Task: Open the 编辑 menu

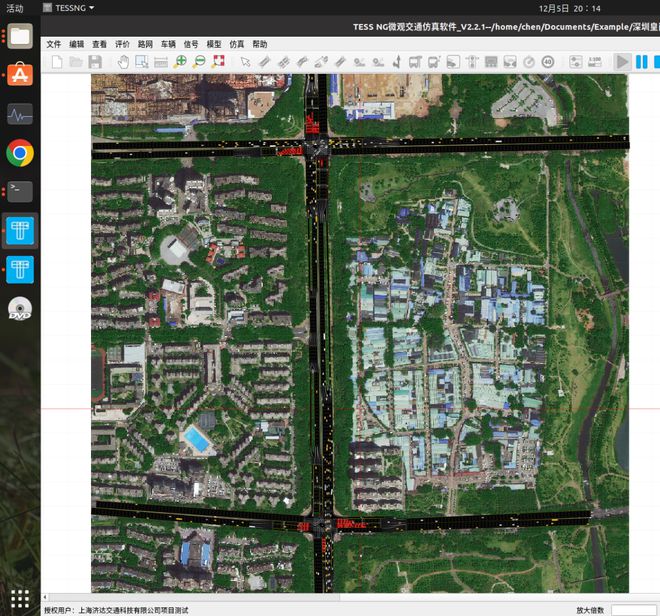Action: 77,44
